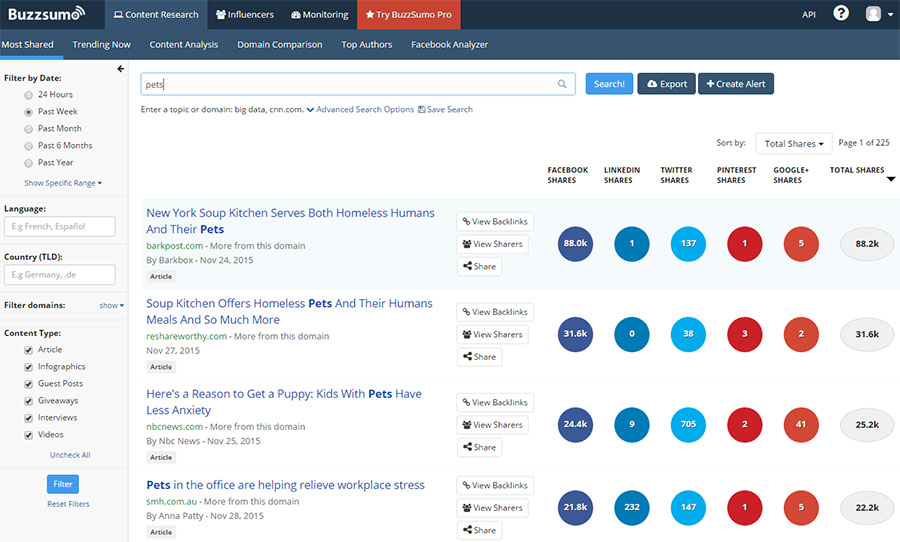Screen dimensions: 900x542
Task: Click the Uncheck All link
Action: (x=70, y=455)
